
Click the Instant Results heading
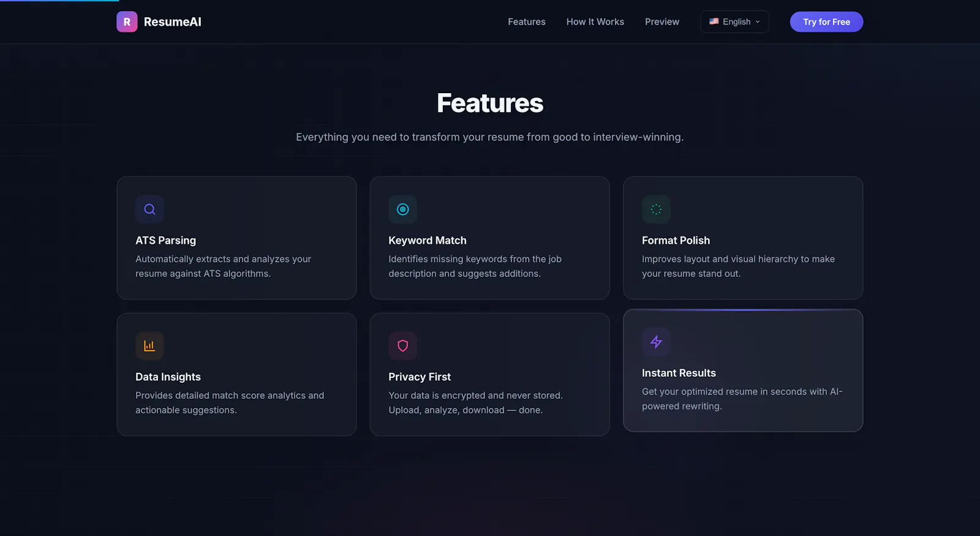(679, 373)
